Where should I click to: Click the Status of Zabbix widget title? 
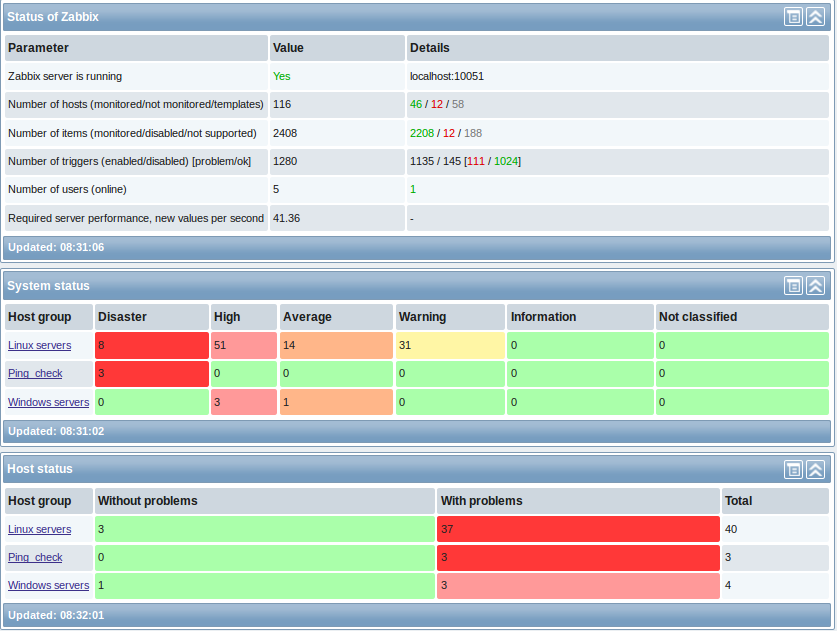coord(53,17)
